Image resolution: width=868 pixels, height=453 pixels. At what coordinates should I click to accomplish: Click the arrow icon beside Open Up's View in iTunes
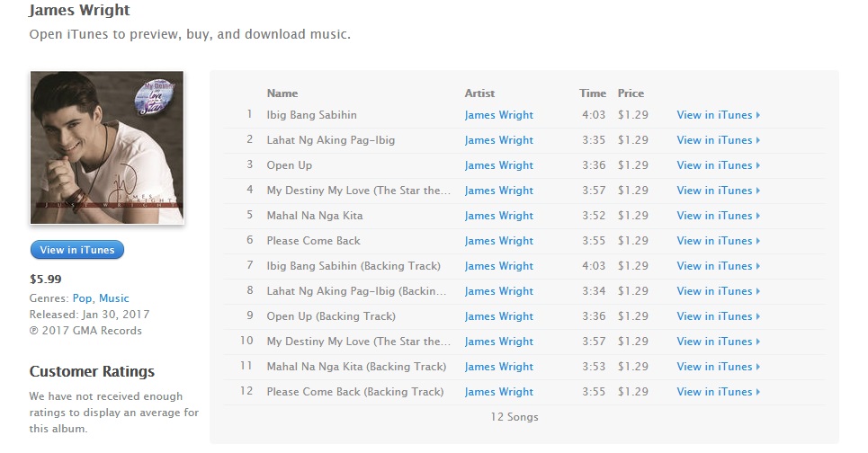point(758,165)
